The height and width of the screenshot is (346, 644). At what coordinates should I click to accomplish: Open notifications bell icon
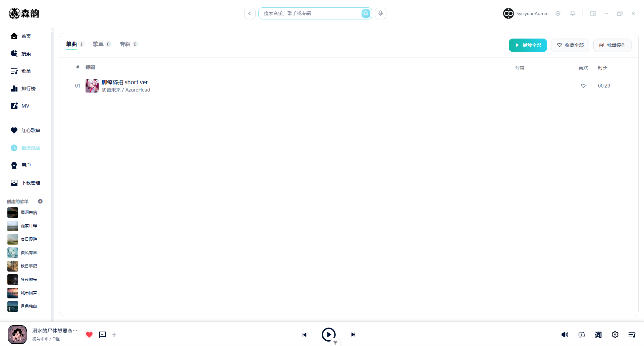coord(573,13)
